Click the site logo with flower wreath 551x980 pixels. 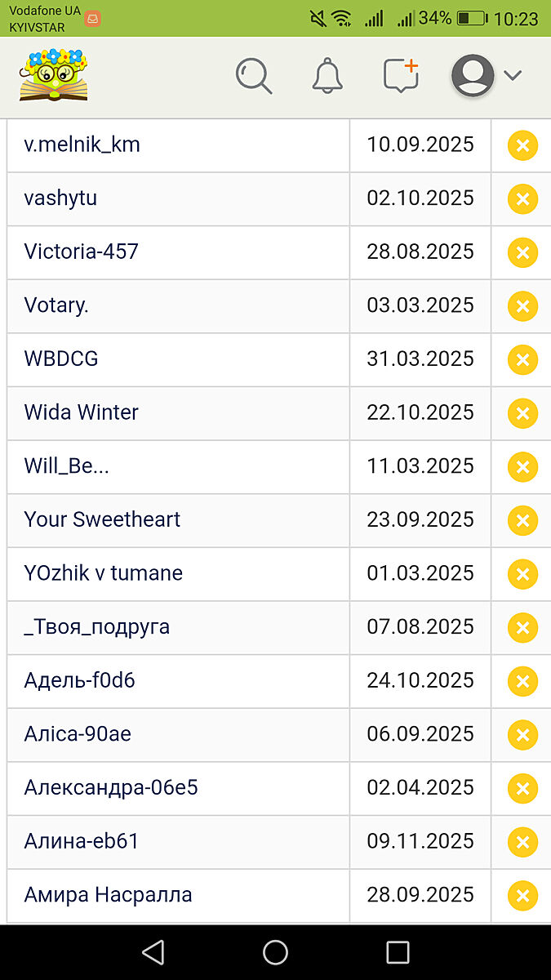click(54, 75)
